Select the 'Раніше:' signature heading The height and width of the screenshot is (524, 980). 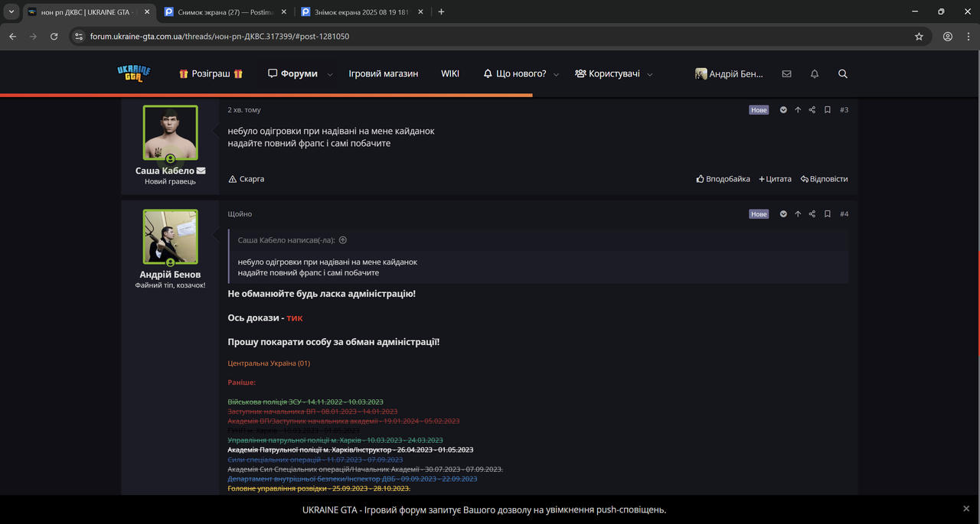pyautogui.click(x=242, y=382)
